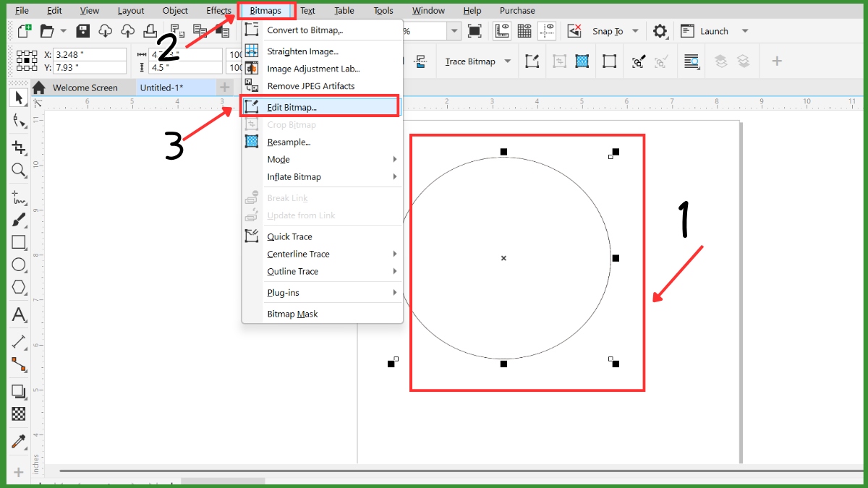
Task: Click the Full-screen preview icon
Action: pyautogui.click(x=475, y=31)
